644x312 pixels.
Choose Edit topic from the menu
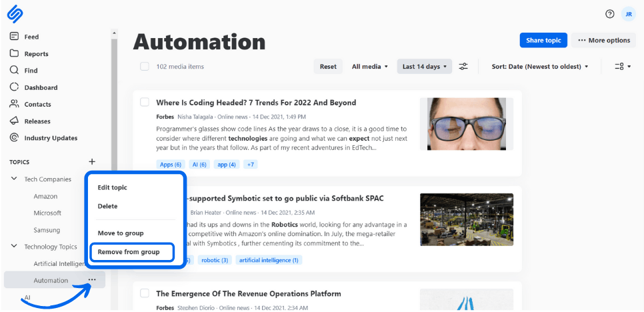tap(112, 187)
